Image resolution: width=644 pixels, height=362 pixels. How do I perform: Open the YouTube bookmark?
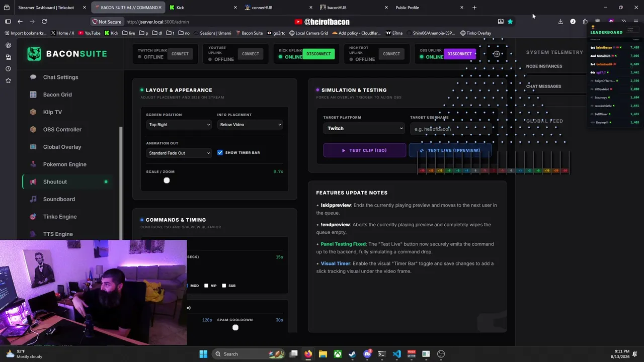89,33
